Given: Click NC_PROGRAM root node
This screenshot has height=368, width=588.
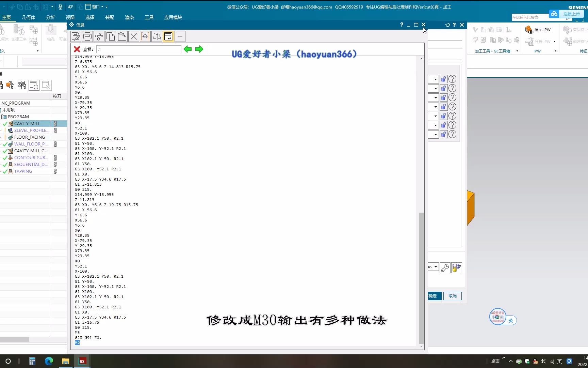Looking at the screenshot, I should tap(16, 103).
